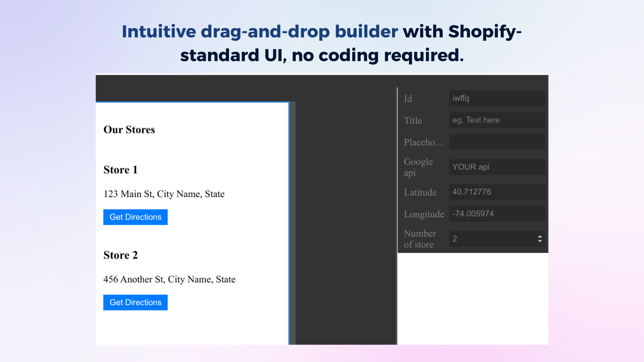Click the empty Placeholder input field

(x=497, y=142)
